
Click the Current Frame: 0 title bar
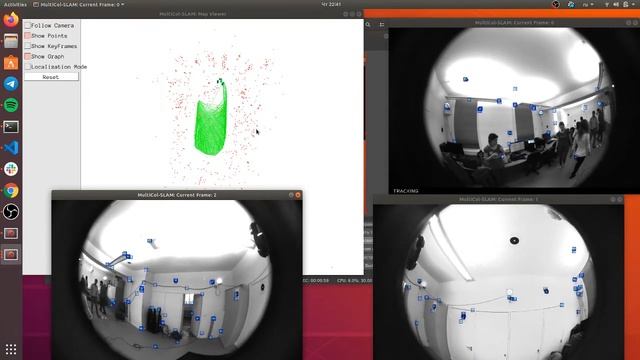514,23
